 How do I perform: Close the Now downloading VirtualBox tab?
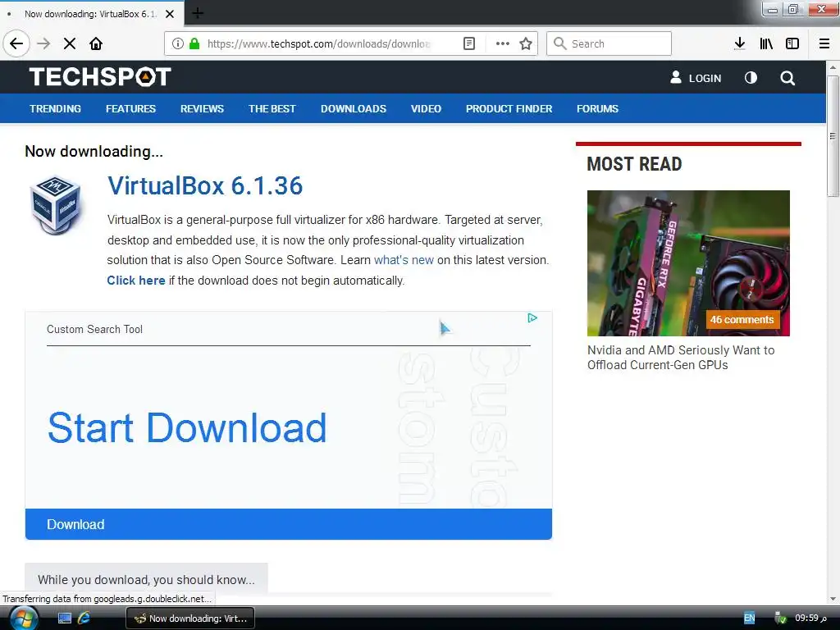(x=170, y=14)
